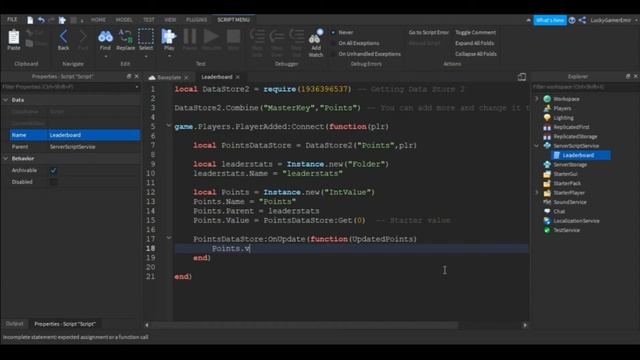Click the Back navigation arrow
This screenshot has width=640, height=360.
(x=63, y=36)
